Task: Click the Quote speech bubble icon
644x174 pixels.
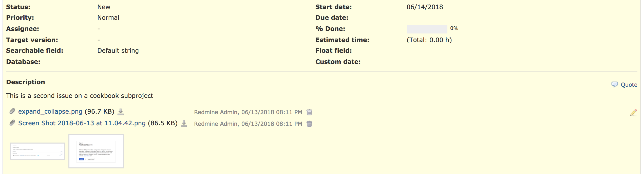Action: pyautogui.click(x=614, y=84)
